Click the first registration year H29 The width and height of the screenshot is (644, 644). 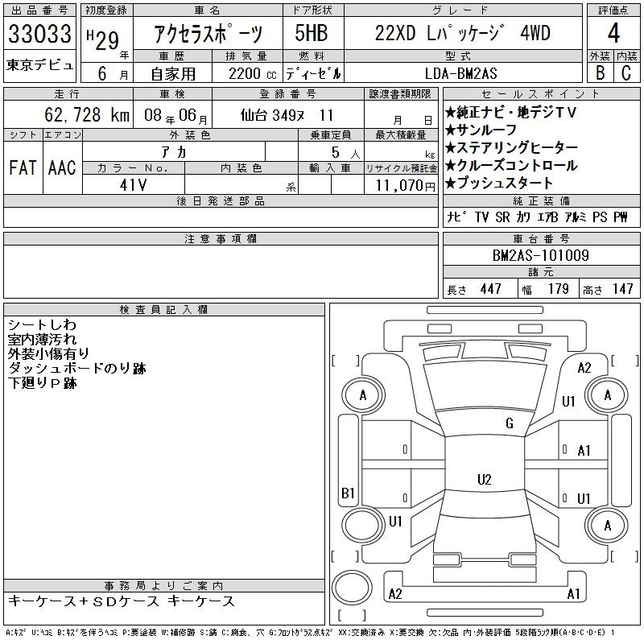pyautogui.click(x=103, y=39)
